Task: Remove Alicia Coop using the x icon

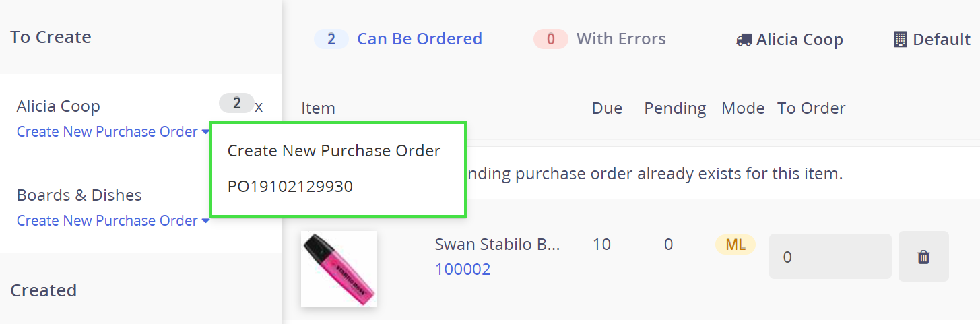Action: click(259, 106)
